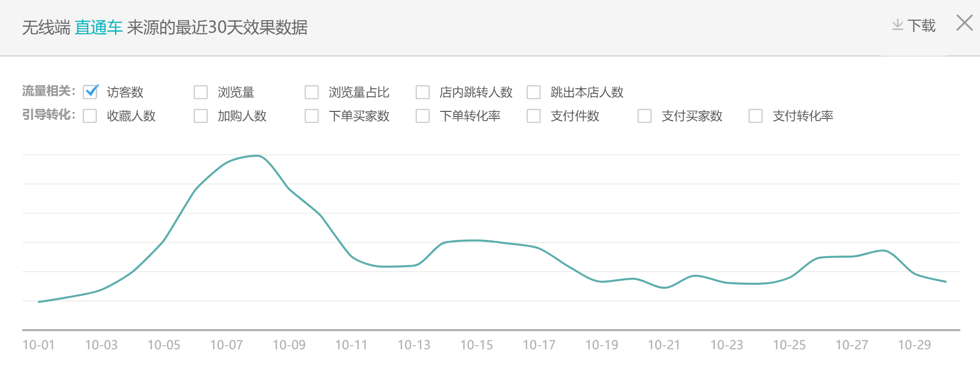
Task: Click the 10-11 axis date label
Action: click(x=352, y=345)
